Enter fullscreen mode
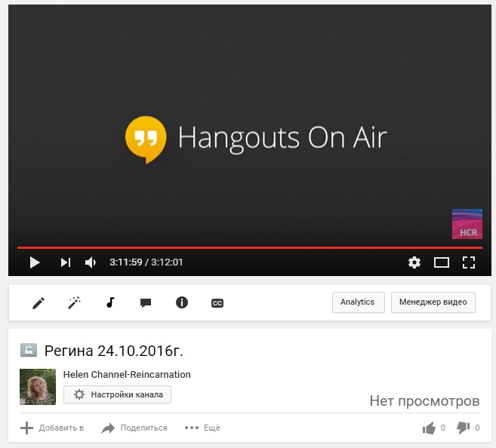 pos(469,262)
